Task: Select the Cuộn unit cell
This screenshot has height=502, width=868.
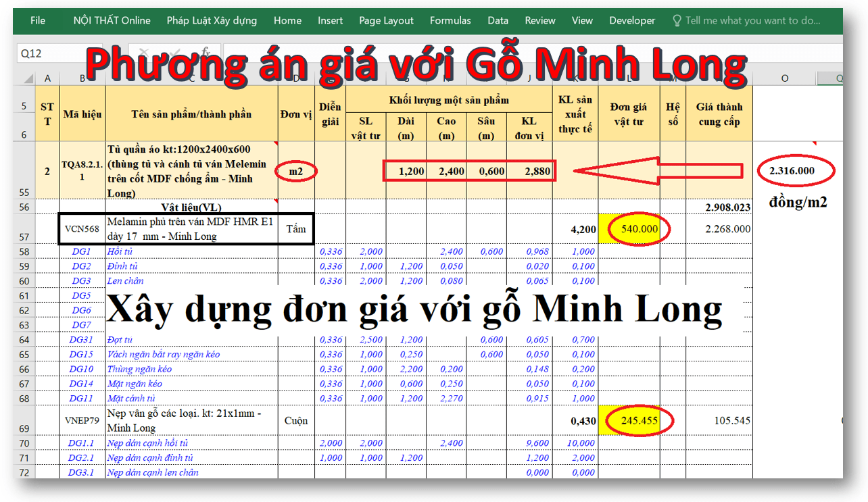Action: [x=296, y=420]
